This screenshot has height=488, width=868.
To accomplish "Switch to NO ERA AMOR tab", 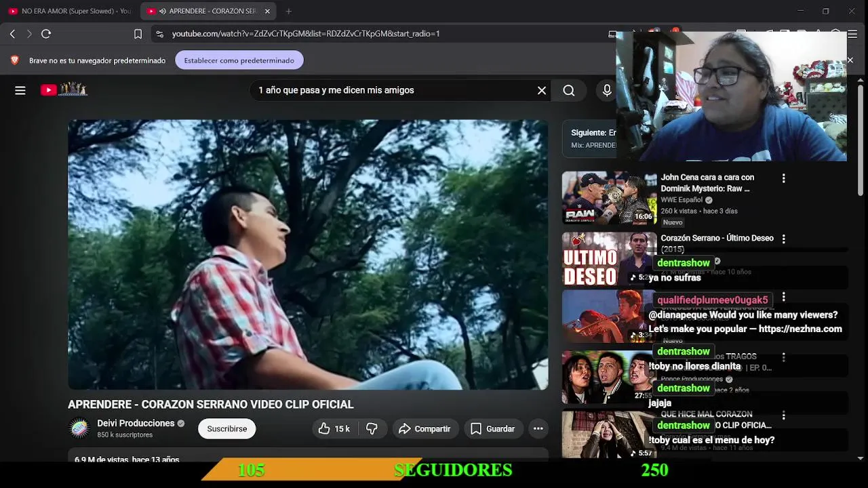I will coord(70,11).
